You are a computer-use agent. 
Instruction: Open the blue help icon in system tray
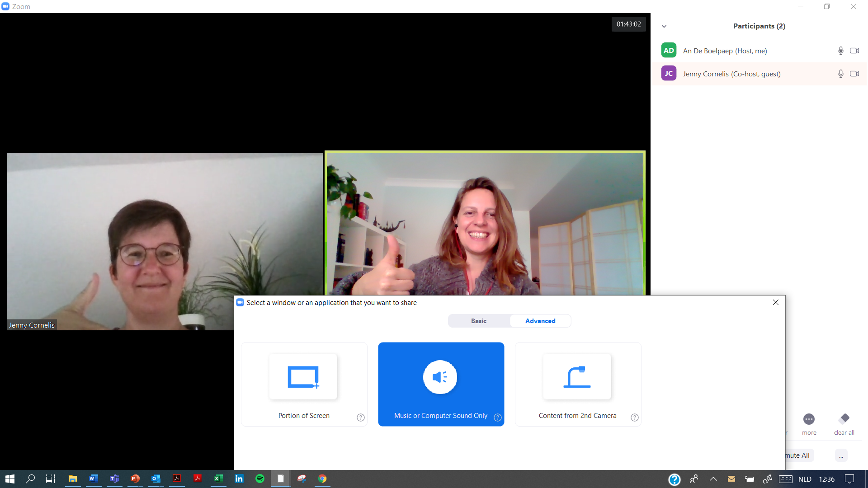click(x=674, y=479)
